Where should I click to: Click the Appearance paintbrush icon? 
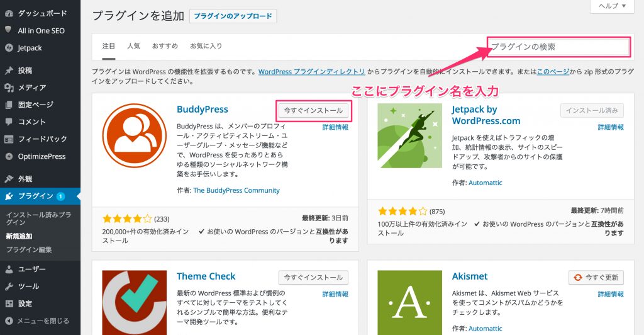coord(9,179)
